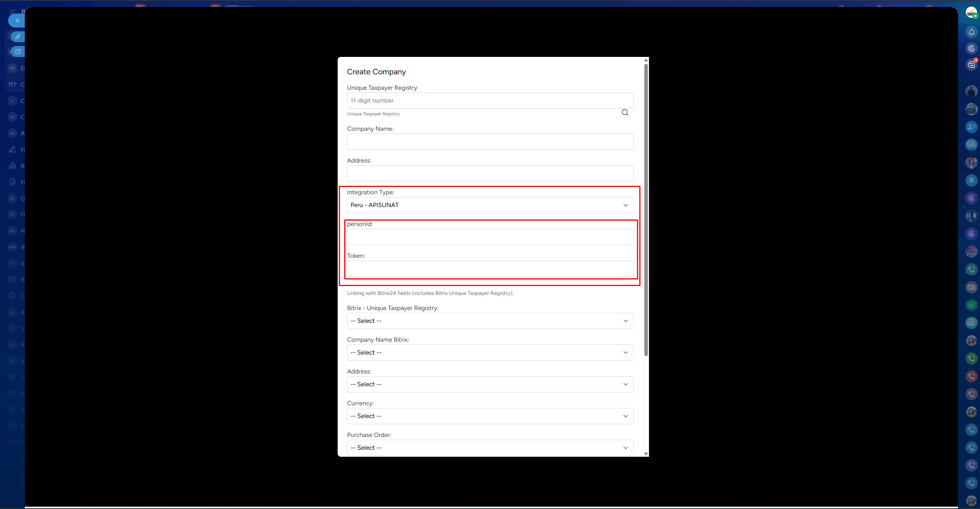The image size is (980, 509).
Task: Expand the Integration Type dropdown
Action: coord(490,205)
